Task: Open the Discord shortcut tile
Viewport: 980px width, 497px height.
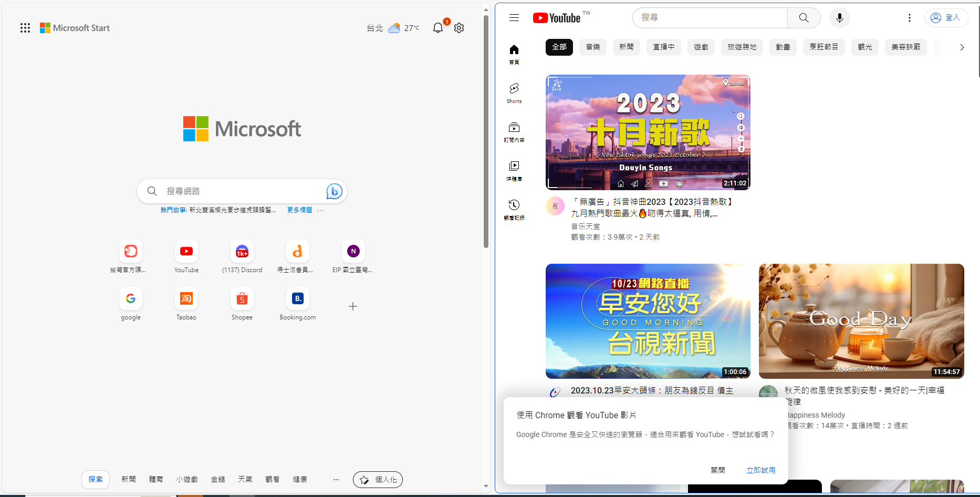Action: [x=242, y=257]
